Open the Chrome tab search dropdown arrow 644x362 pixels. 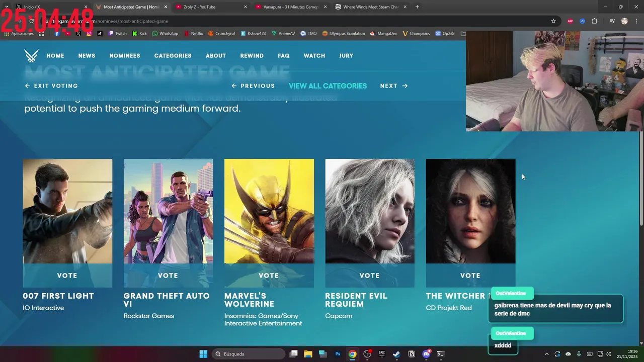coord(6,7)
